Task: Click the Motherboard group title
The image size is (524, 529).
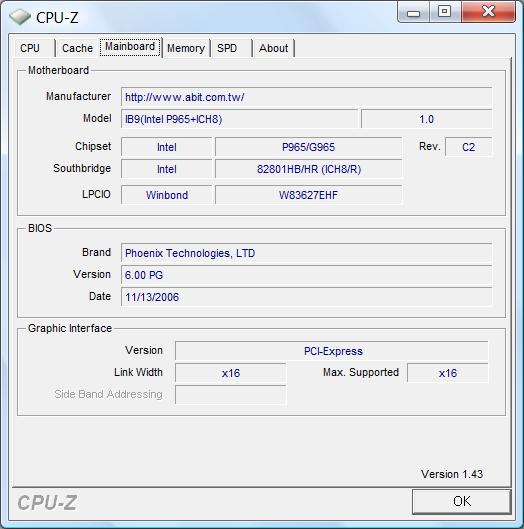Action: (58, 70)
